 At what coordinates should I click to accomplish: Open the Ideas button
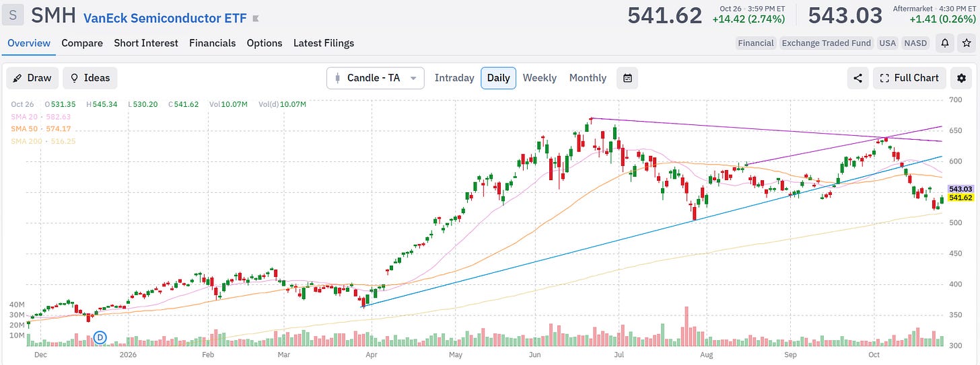pos(90,78)
